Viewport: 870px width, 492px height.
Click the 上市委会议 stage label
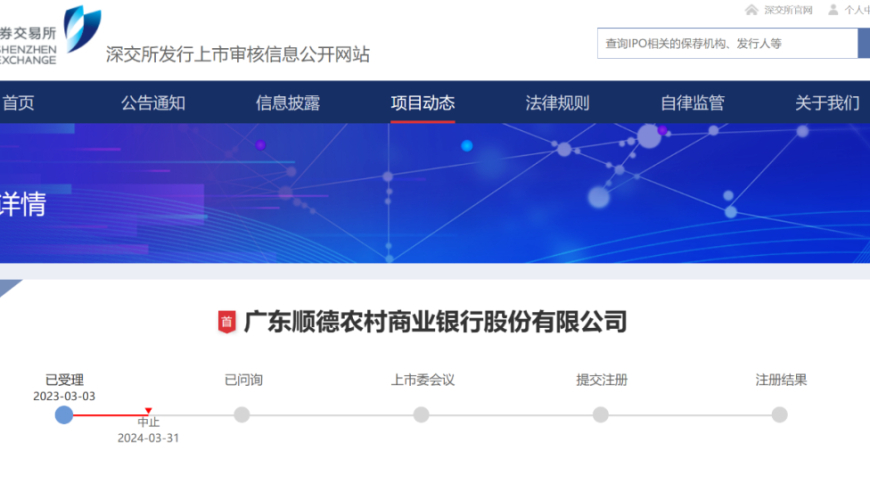click(423, 380)
